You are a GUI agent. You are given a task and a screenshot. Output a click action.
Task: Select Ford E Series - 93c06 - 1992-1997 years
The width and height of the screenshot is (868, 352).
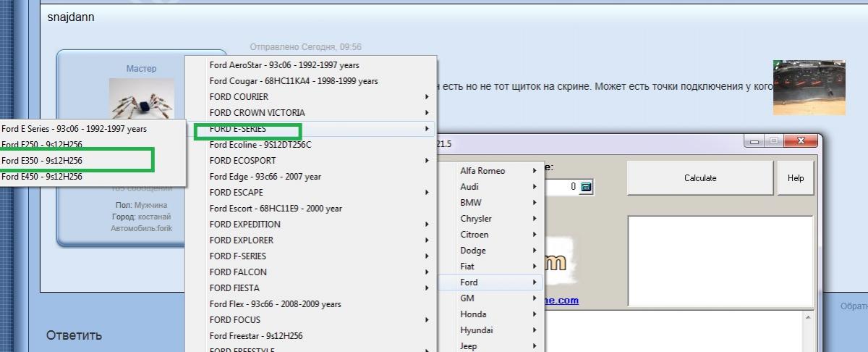pos(93,129)
